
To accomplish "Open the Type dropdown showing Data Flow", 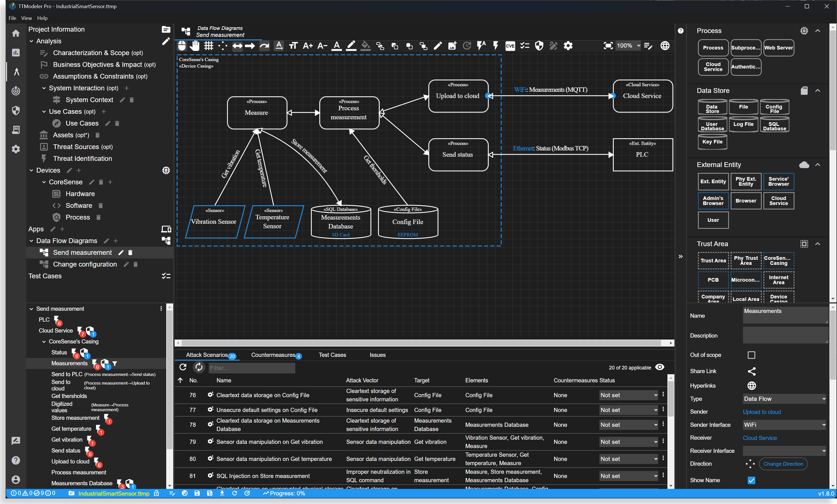I will 784,398.
